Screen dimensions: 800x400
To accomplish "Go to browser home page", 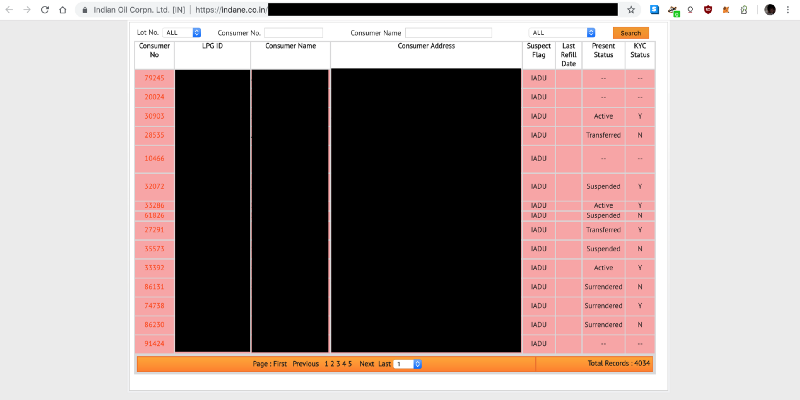I will (62, 9).
